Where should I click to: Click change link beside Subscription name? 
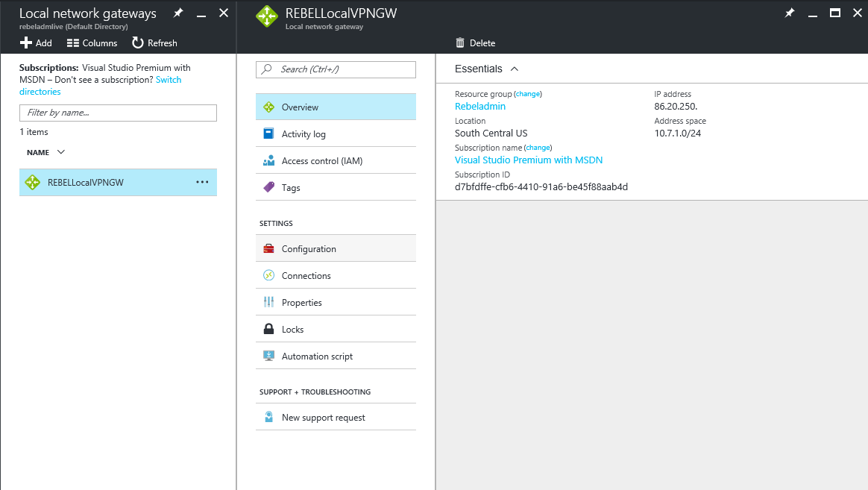[x=538, y=148]
